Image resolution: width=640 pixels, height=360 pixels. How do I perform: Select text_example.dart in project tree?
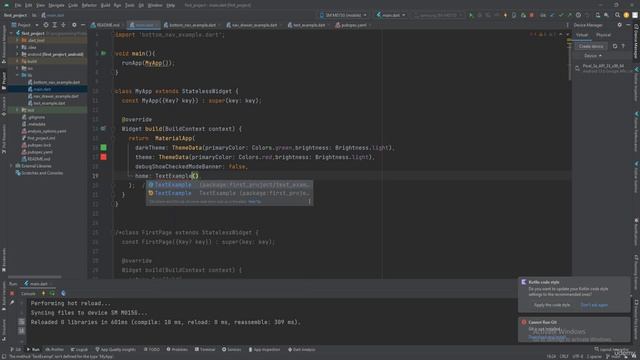pyautogui.click(x=47, y=103)
